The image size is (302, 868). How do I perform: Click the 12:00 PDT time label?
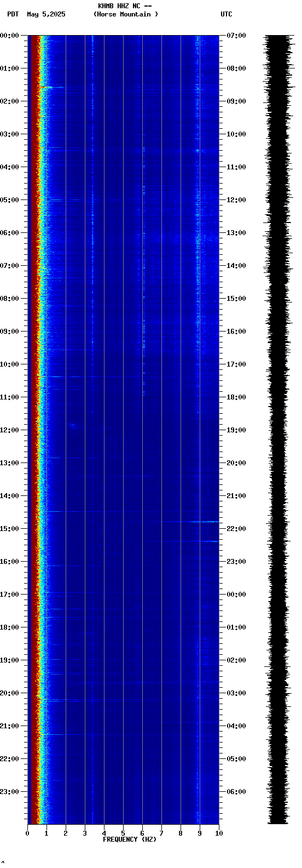click(x=9, y=430)
